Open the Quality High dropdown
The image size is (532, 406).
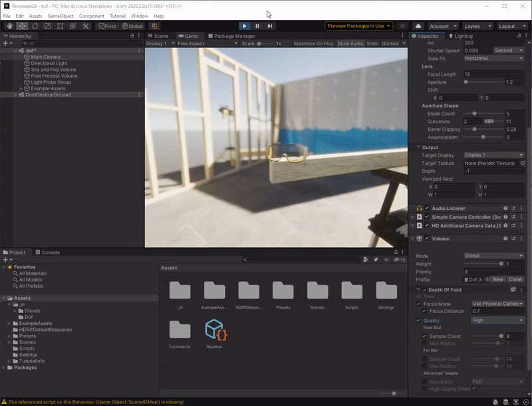[497, 320]
